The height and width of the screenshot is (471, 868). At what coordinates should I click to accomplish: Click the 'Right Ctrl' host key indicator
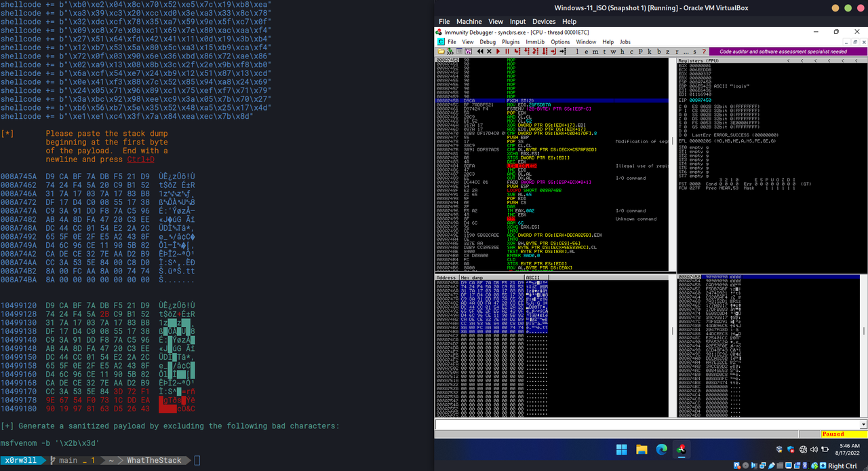click(842, 466)
